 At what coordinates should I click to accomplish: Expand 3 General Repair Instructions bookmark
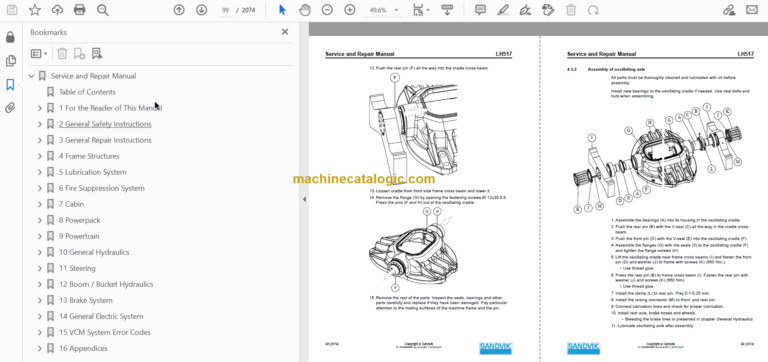click(x=40, y=140)
